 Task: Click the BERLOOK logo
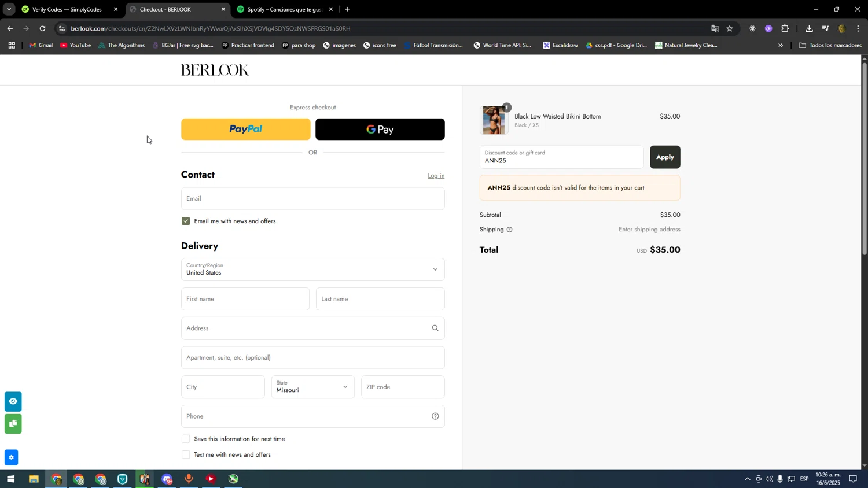coord(215,70)
